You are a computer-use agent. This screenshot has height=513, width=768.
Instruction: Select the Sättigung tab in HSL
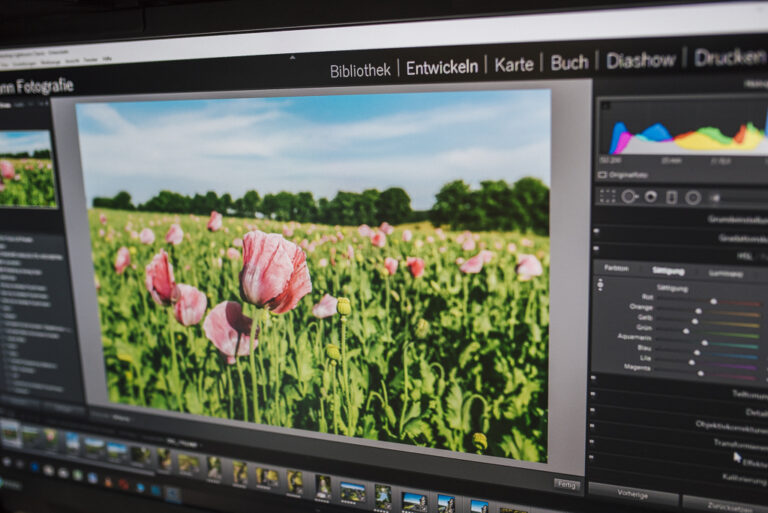pyautogui.click(x=668, y=270)
